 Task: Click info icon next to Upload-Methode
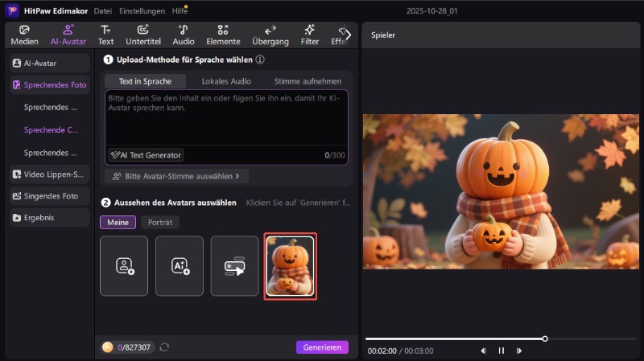pos(260,59)
